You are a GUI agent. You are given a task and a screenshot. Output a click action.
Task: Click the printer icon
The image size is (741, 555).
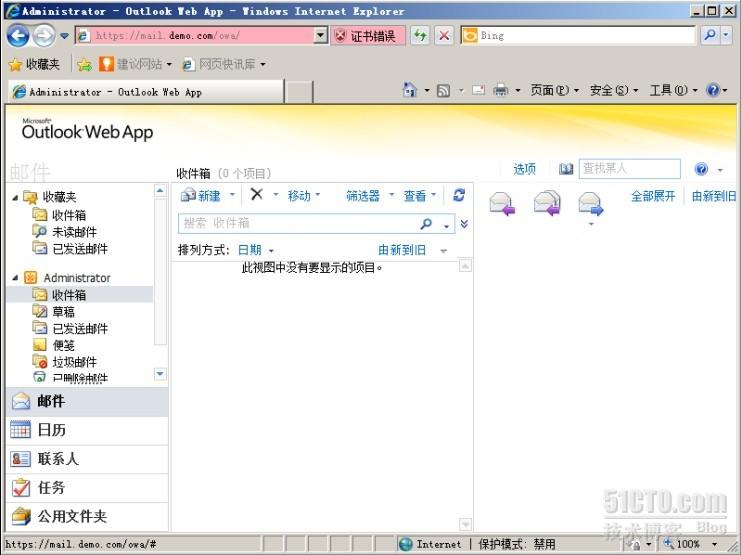click(x=500, y=90)
